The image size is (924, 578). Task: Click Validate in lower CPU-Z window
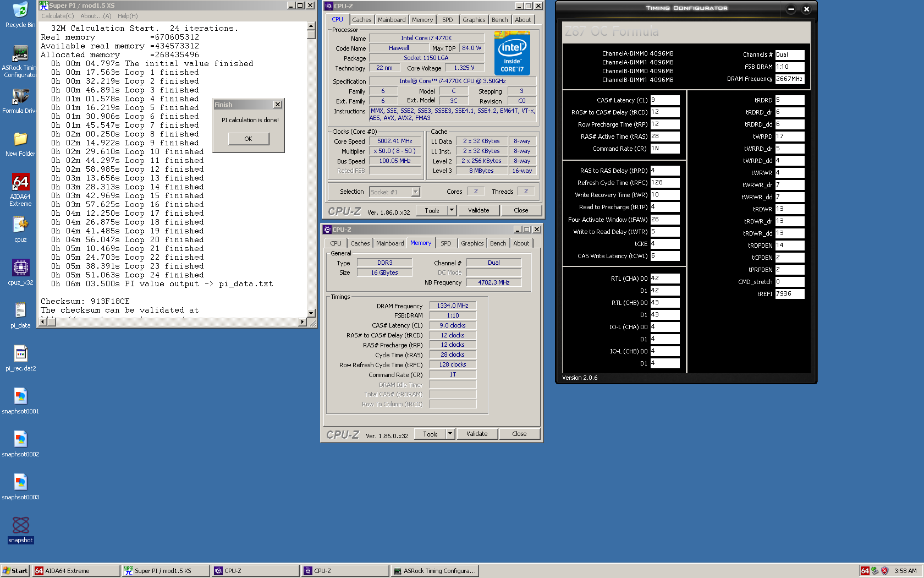point(477,434)
